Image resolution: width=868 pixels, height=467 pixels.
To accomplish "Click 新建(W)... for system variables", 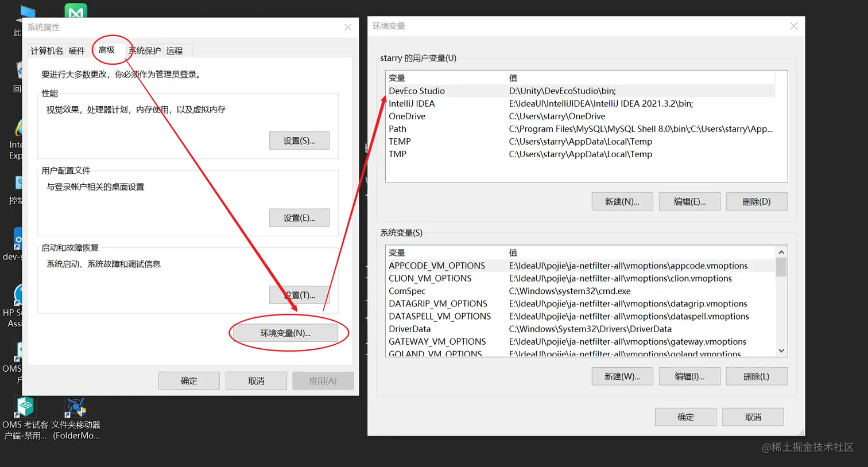I will click(x=622, y=376).
